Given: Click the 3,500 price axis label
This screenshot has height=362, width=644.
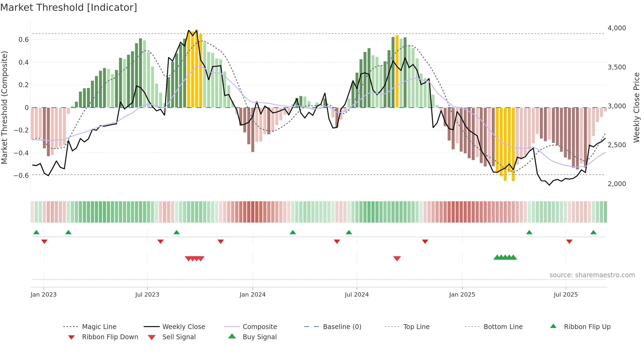Looking at the screenshot, I should tap(617, 67).
